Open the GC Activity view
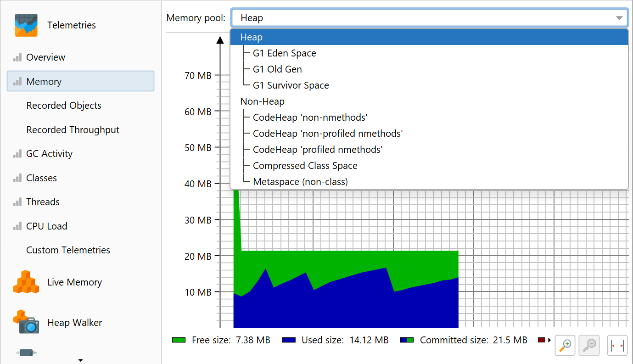The height and width of the screenshot is (364, 633). [49, 154]
